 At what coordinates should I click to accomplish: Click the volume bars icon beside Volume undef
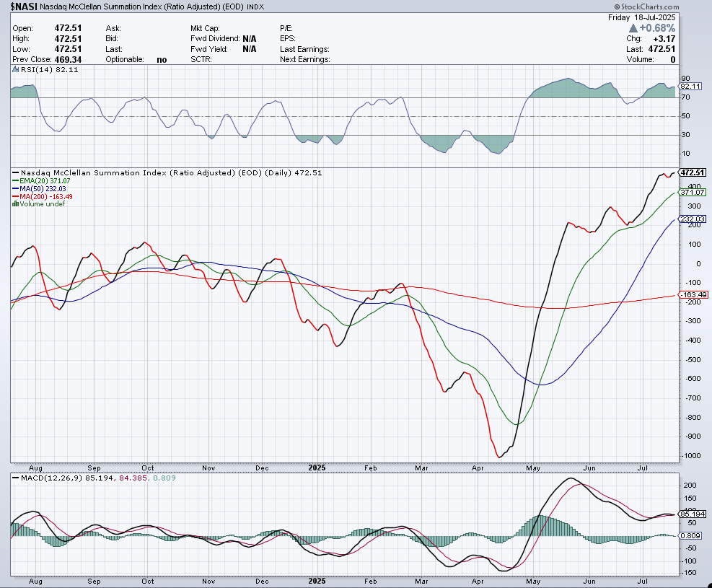click(x=15, y=204)
